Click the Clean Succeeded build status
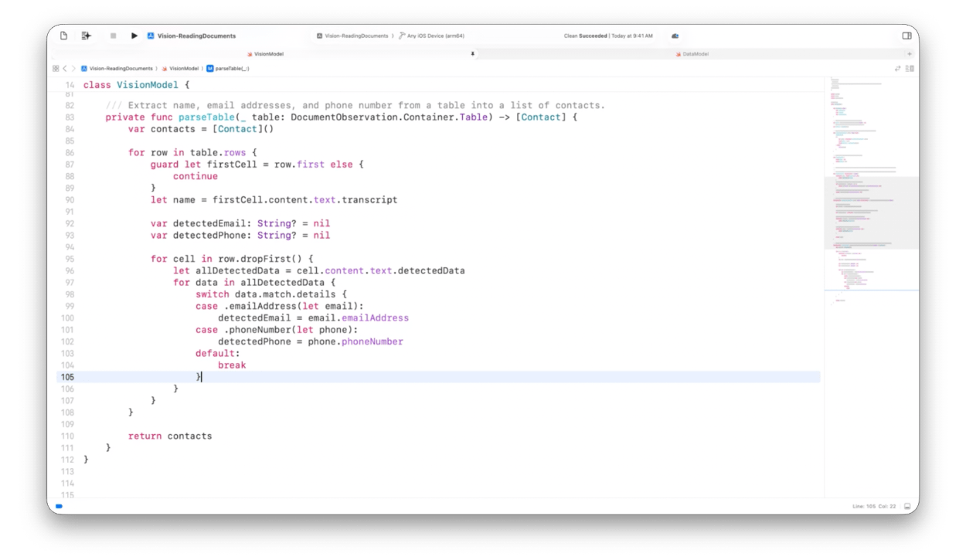The width and height of the screenshot is (966, 560). [608, 36]
